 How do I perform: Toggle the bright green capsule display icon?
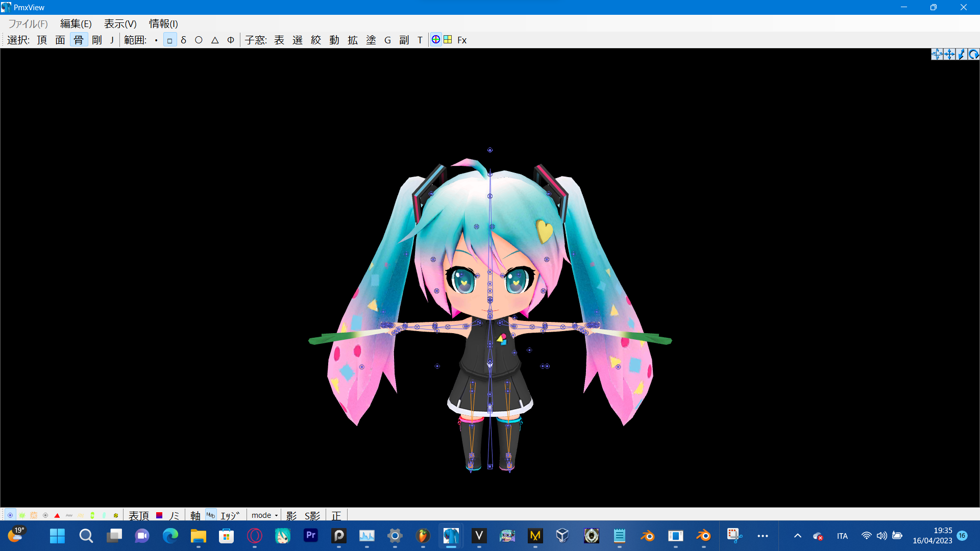(x=92, y=515)
